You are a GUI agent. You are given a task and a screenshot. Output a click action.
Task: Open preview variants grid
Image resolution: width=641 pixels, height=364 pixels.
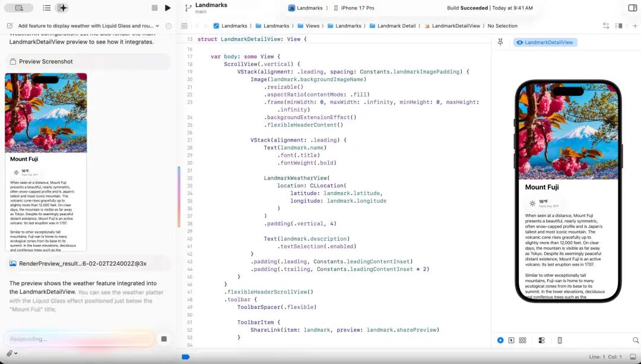click(522, 340)
